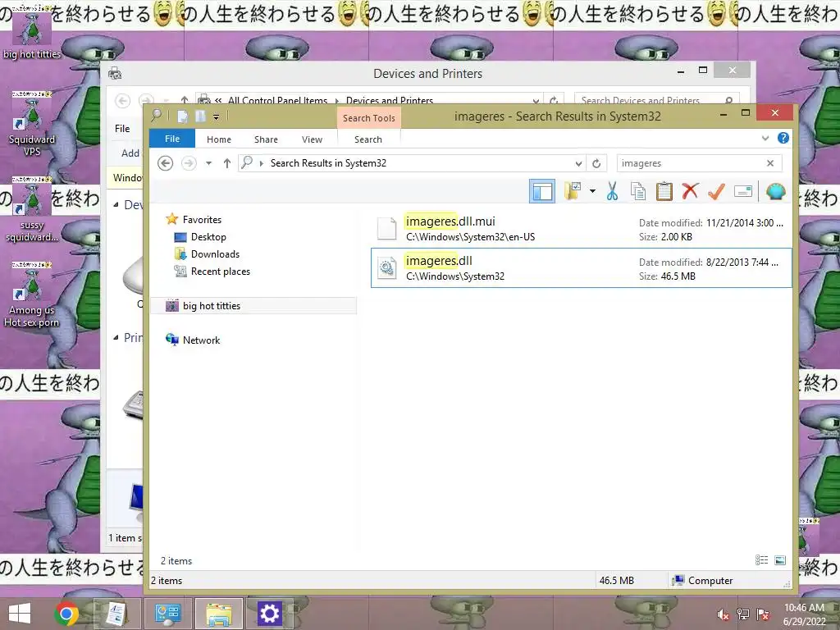Expand the address bar history dropdown
The height and width of the screenshot is (630, 840).
578,163
